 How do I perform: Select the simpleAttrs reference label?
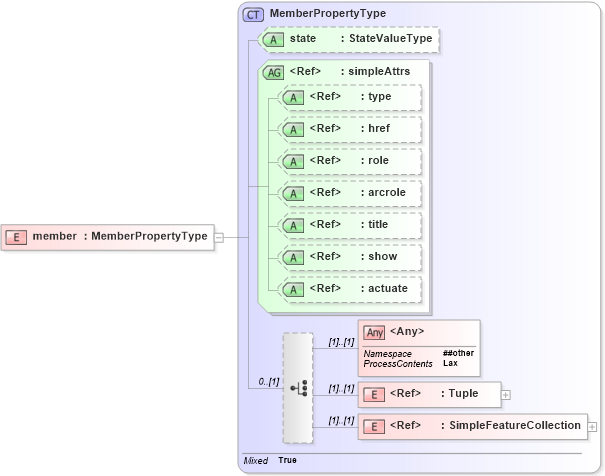point(379,71)
